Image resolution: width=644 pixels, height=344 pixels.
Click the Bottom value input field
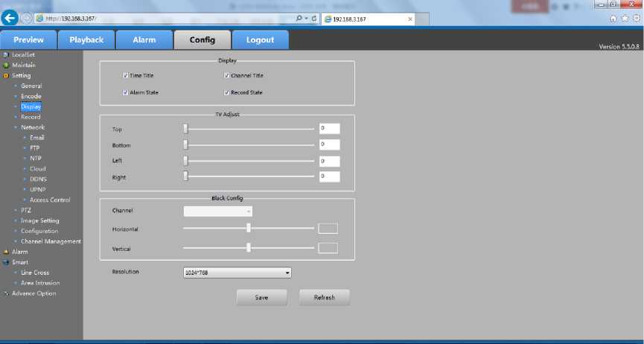point(329,144)
